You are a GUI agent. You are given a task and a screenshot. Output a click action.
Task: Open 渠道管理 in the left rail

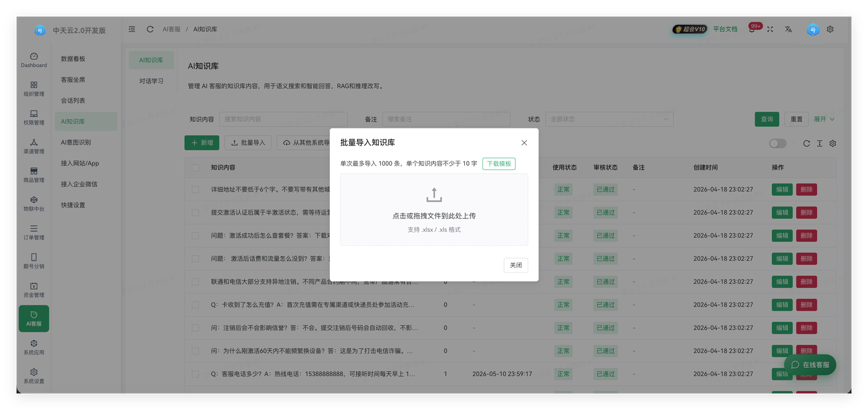33,146
